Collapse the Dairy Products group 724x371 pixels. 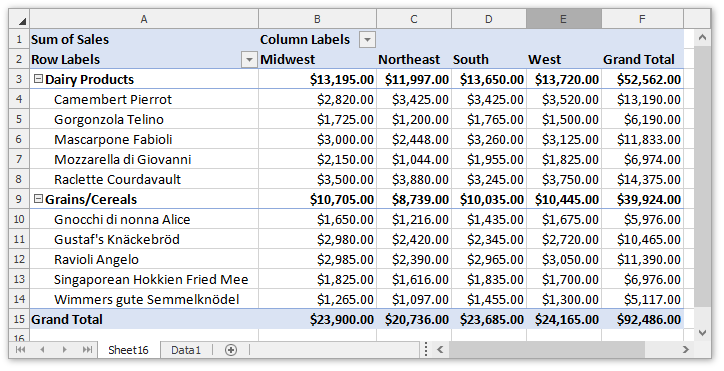click(39, 79)
